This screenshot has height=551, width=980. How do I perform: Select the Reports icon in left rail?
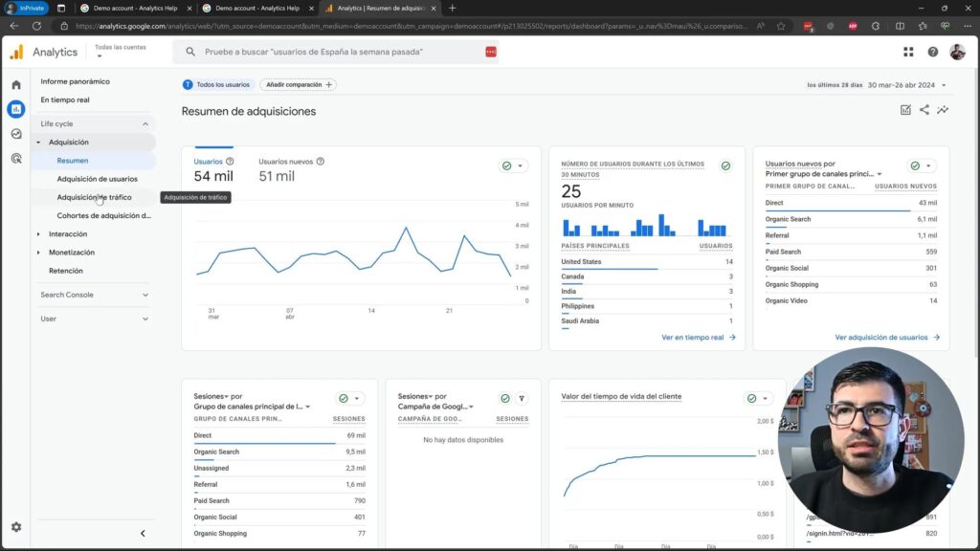tap(16, 109)
